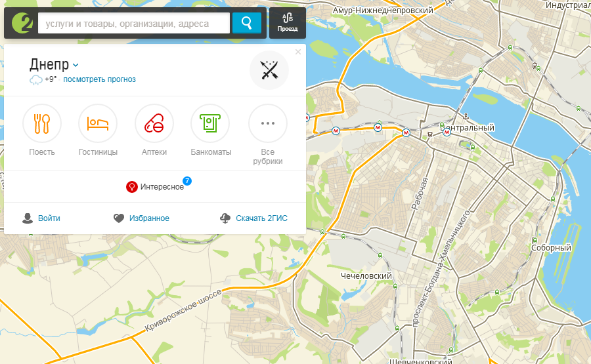
Task: Click the crossed swords emblem icon
Action: point(269,70)
